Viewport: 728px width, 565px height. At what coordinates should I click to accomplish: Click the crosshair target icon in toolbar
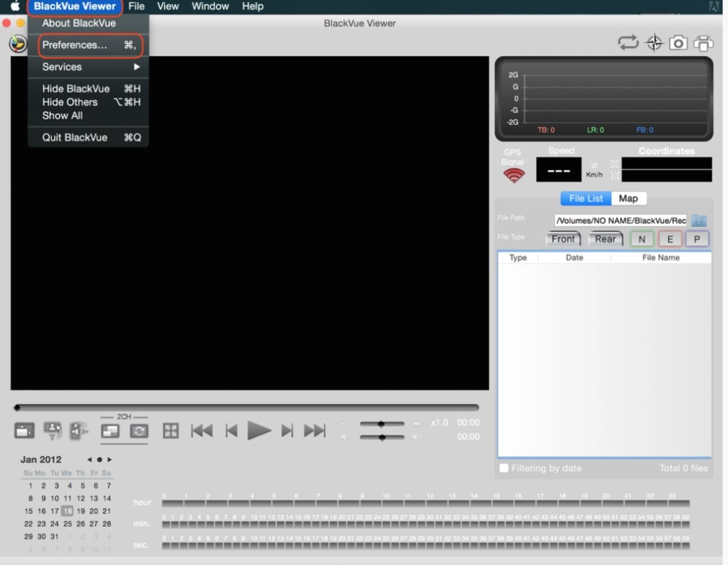tap(654, 43)
